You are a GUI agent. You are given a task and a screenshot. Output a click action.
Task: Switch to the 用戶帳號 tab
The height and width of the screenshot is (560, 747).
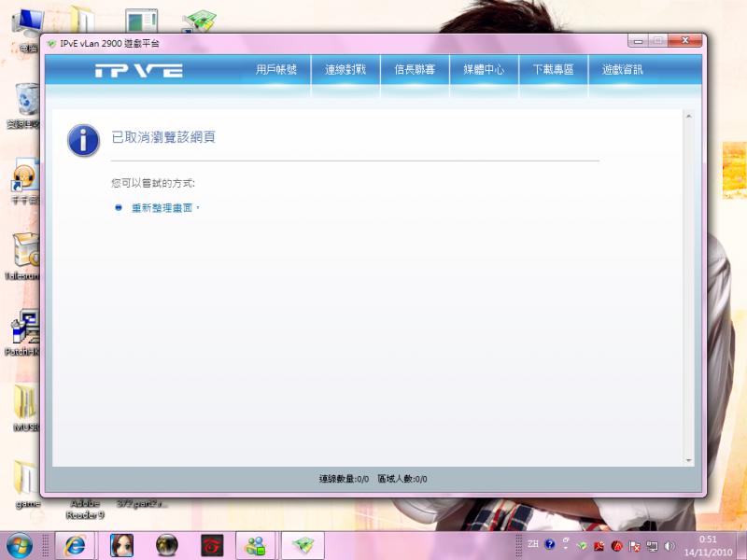pyautogui.click(x=276, y=70)
